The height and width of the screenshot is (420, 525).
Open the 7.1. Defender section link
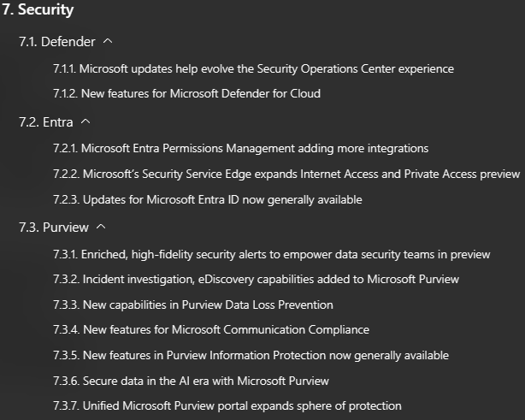tap(56, 42)
